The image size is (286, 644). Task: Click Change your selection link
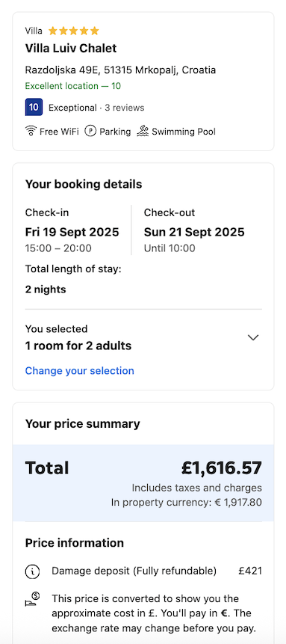80,370
